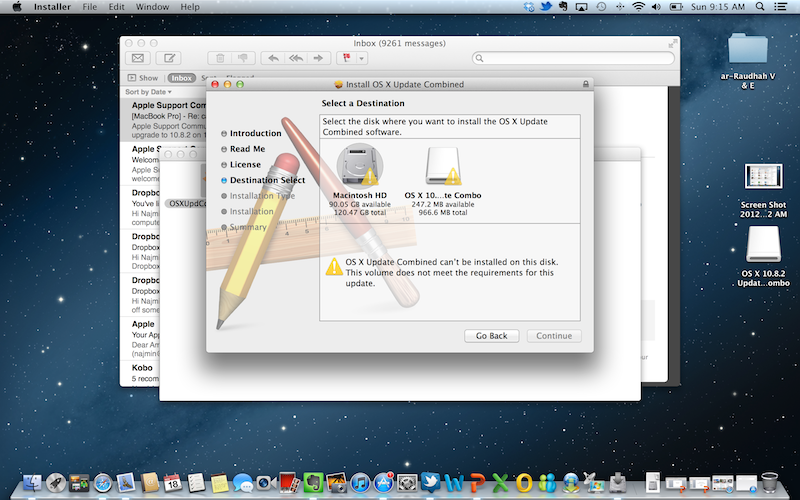The image size is (800, 500).
Task: Click the Continue button in installer
Action: [x=554, y=336]
